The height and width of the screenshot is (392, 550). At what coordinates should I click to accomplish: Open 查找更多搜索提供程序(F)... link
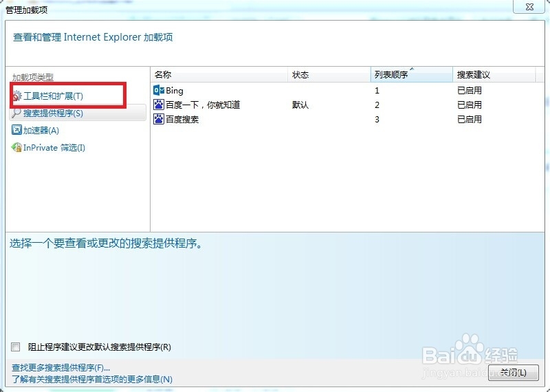point(61,367)
